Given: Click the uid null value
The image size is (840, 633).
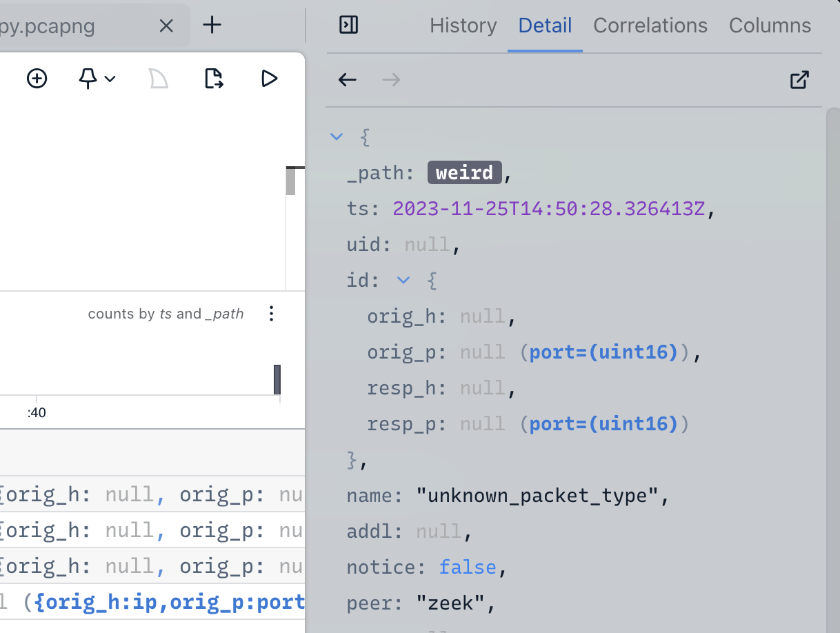Looking at the screenshot, I should pos(427,244).
